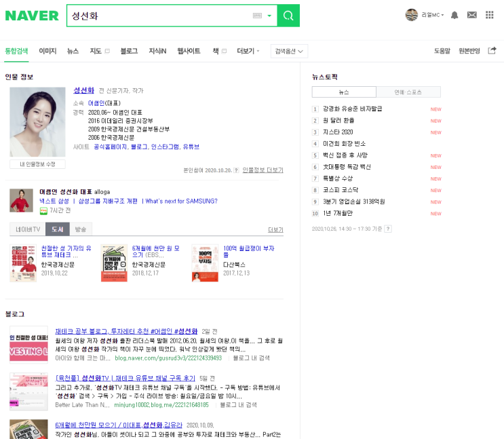The image size is (504, 439).
Task: Open topic 3분기 영업손실 3138억원
Action: click(353, 202)
